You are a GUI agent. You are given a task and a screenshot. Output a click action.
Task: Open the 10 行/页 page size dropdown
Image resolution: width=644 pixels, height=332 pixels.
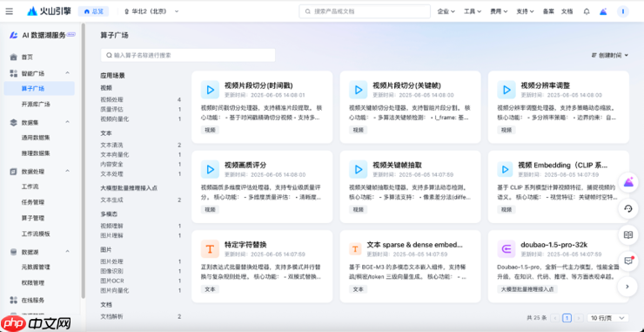click(607, 317)
